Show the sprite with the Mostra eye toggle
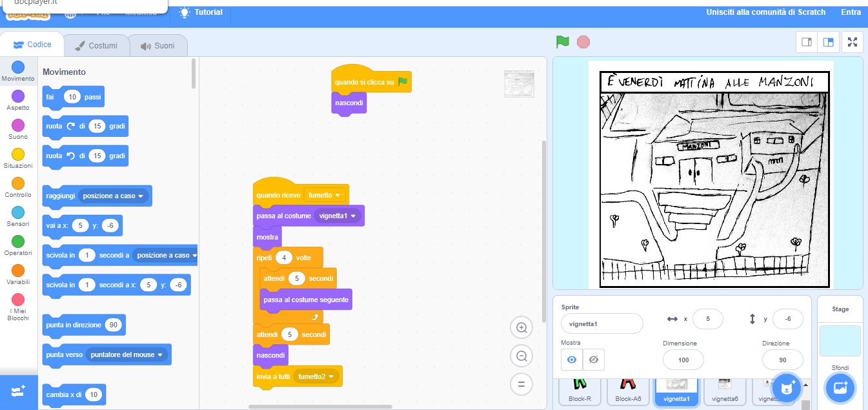Image resolution: width=868 pixels, height=410 pixels. pos(571,359)
